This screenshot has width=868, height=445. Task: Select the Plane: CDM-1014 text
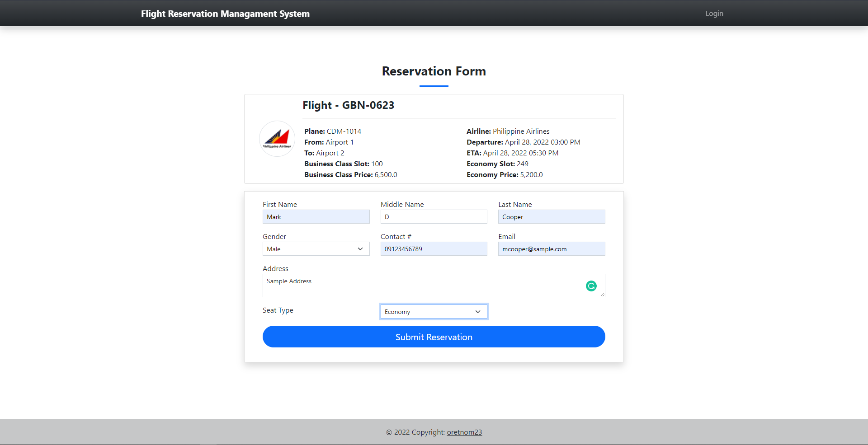pyautogui.click(x=333, y=131)
